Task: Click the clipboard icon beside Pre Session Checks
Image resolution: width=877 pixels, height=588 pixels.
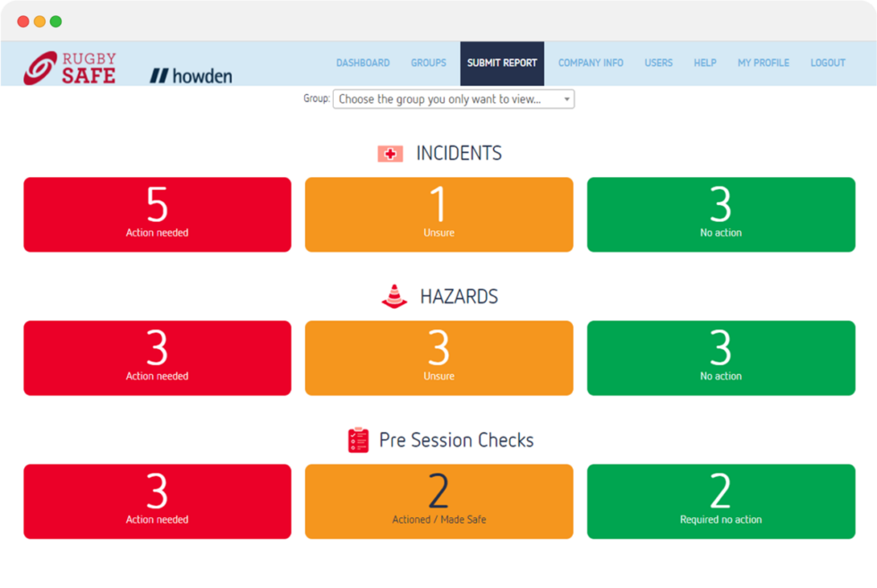Action: [x=358, y=439]
